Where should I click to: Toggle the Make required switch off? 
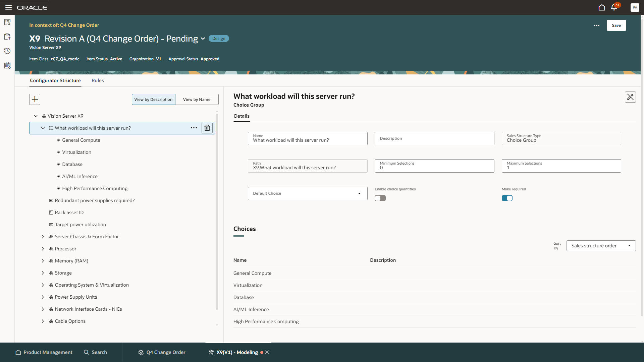[x=507, y=198]
